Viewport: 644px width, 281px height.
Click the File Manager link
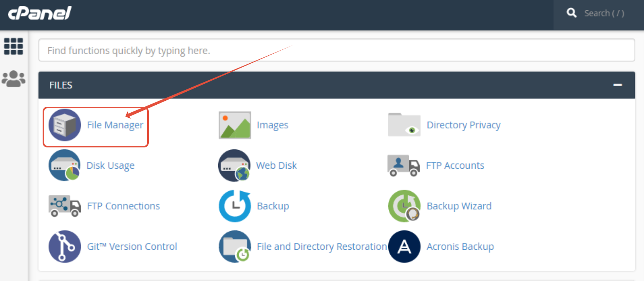[115, 125]
